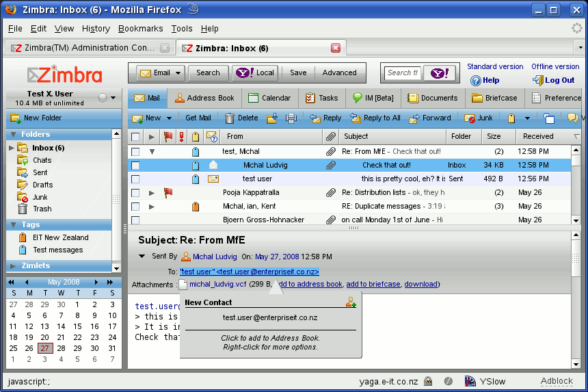Screen dimensions: 588x392
Task: Click the download attachment link
Action: [420, 285]
